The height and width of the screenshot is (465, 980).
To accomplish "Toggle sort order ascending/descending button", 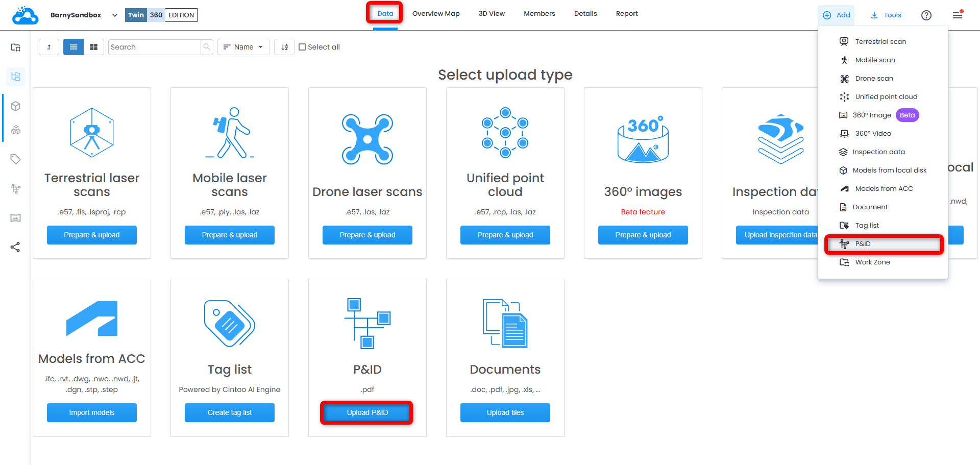I will click(x=284, y=47).
